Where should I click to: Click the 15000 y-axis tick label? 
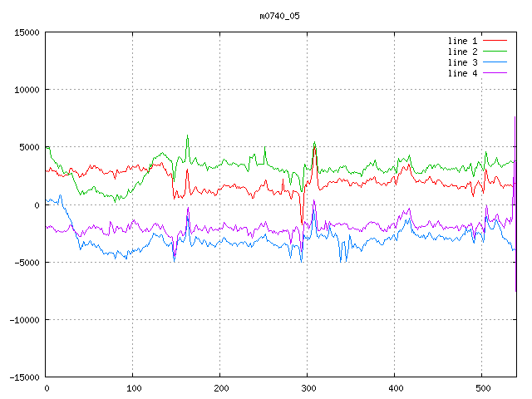point(27,32)
